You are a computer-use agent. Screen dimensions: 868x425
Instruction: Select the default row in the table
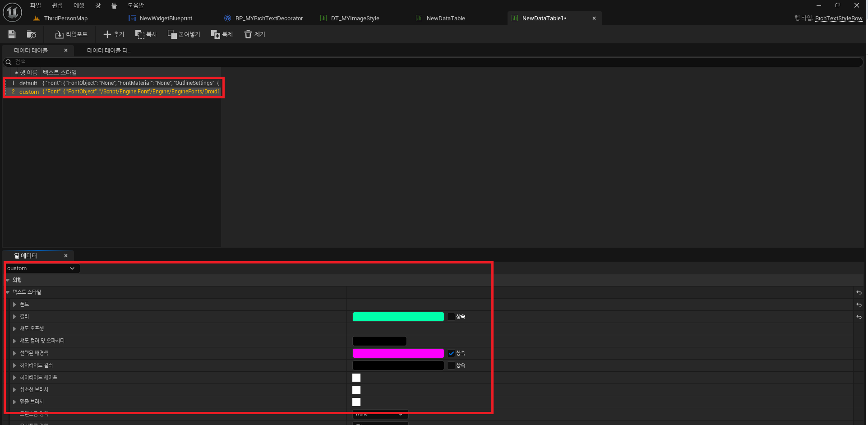point(28,83)
